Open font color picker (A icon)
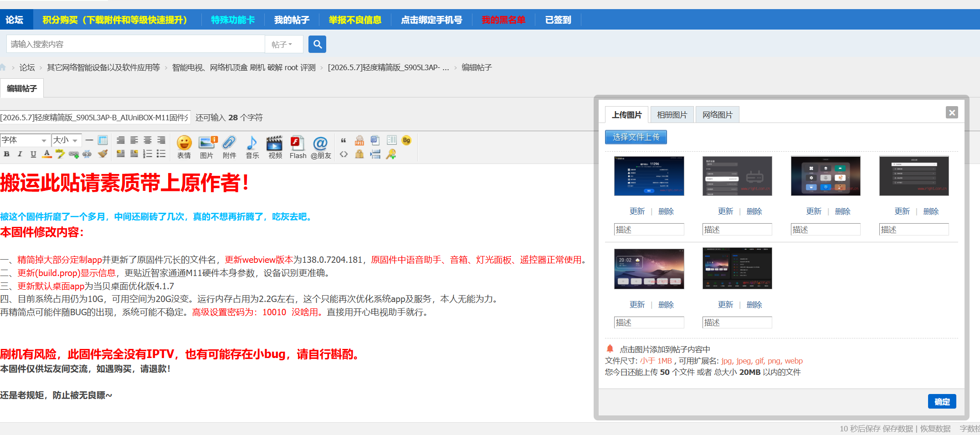The image size is (980, 435). coord(46,154)
